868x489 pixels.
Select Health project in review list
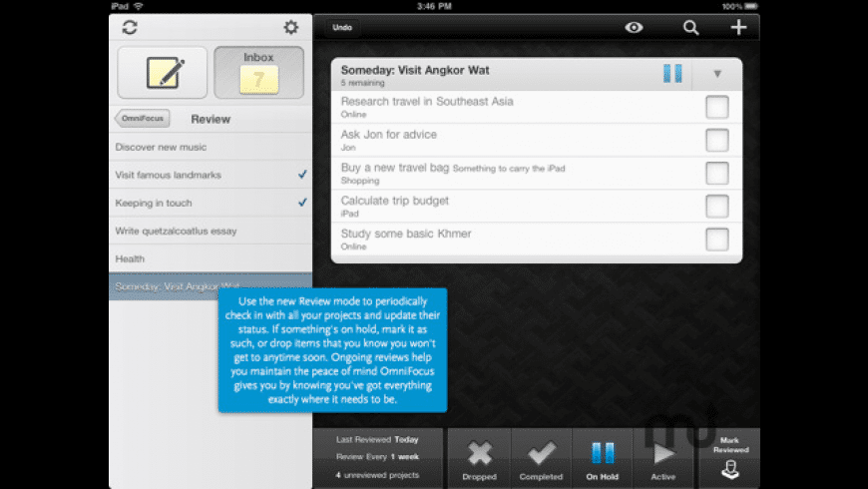tap(211, 258)
